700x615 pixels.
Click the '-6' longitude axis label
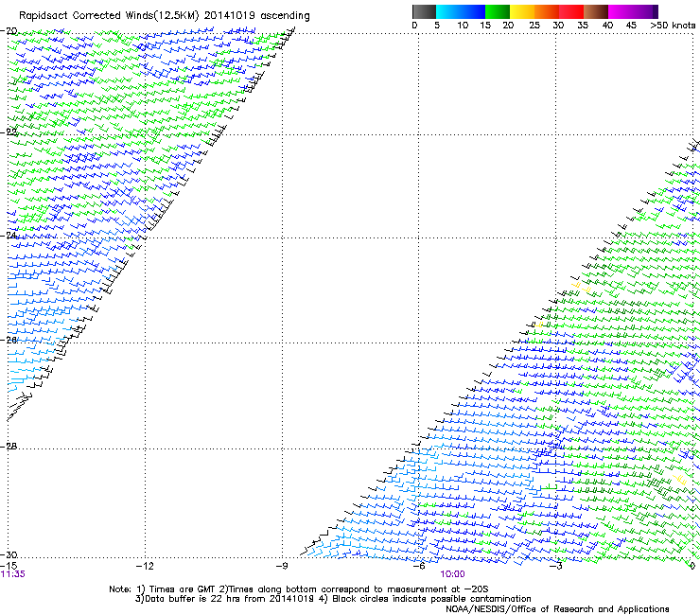419,566
